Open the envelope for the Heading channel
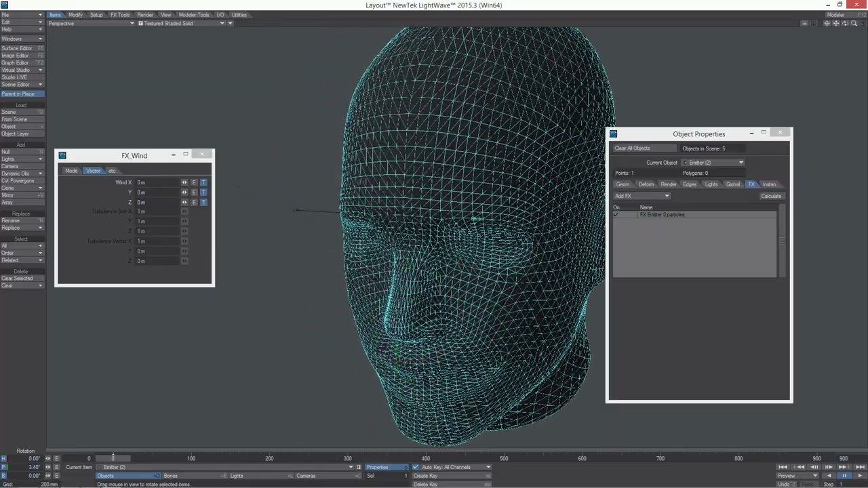The width and height of the screenshot is (868, 488). 56,459
